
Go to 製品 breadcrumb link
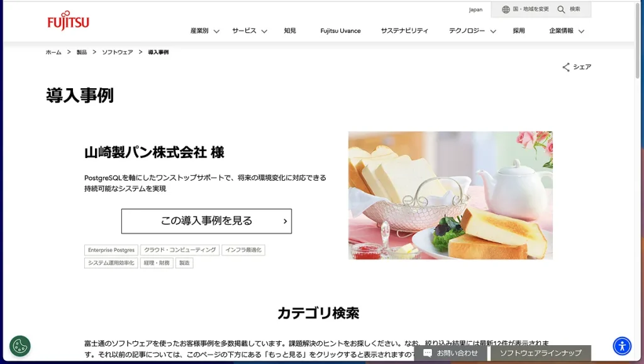(82, 52)
